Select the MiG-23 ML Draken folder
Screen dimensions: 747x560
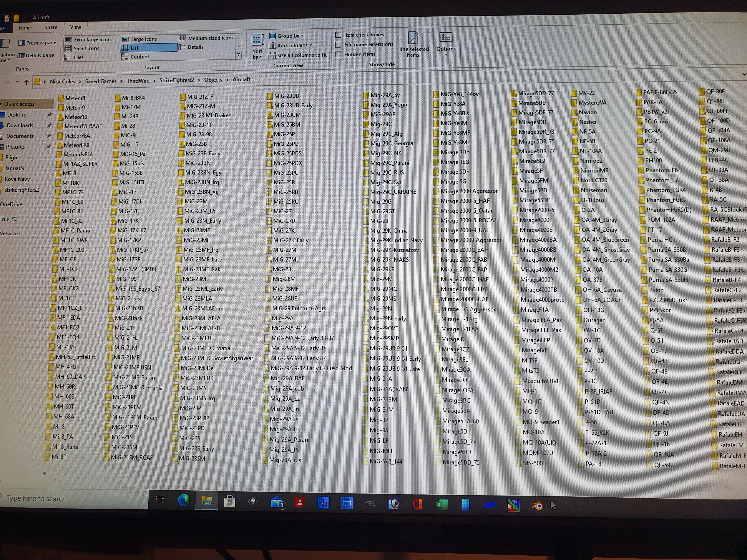click(206, 115)
